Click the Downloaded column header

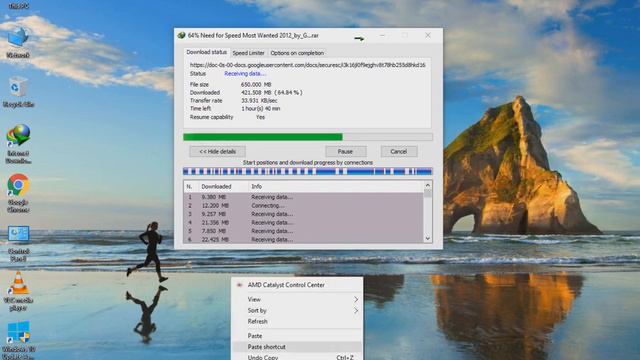(223, 187)
